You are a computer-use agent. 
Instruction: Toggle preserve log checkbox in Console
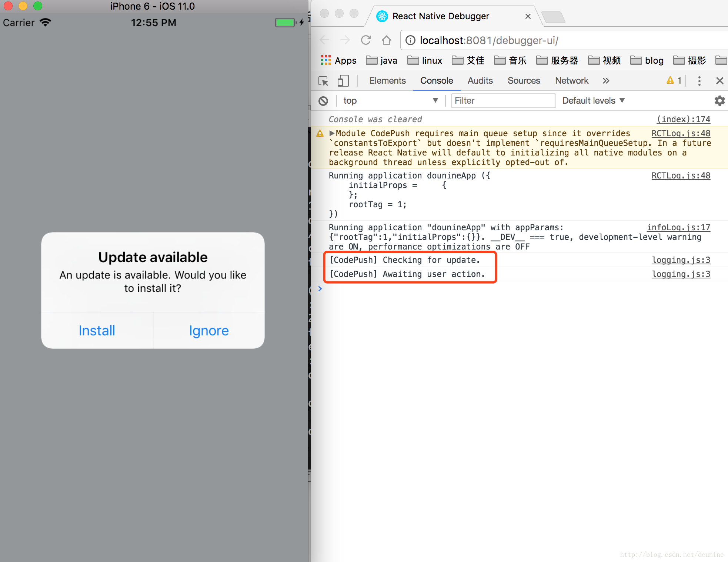coord(719,100)
